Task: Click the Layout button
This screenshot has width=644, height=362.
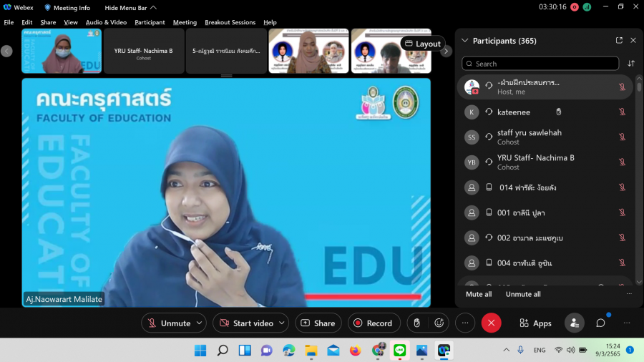Action: 423,44
